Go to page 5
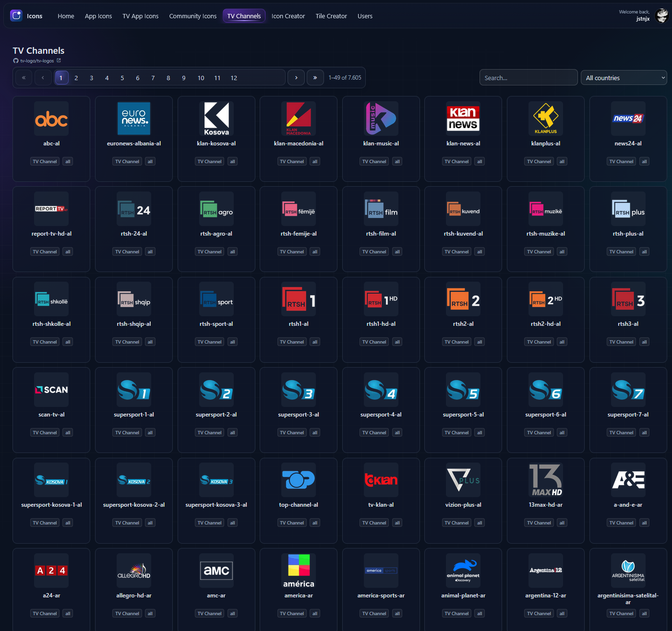 [x=122, y=78]
